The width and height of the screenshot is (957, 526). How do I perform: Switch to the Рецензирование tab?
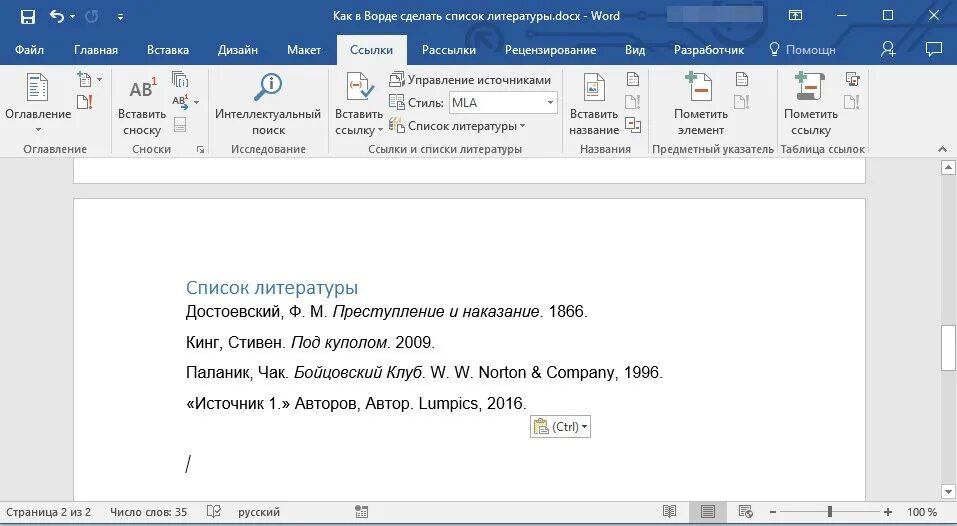pyautogui.click(x=551, y=50)
